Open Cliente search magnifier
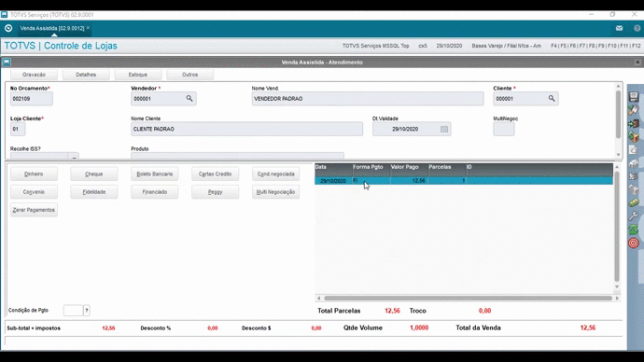The height and width of the screenshot is (362, 644). point(552,99)
